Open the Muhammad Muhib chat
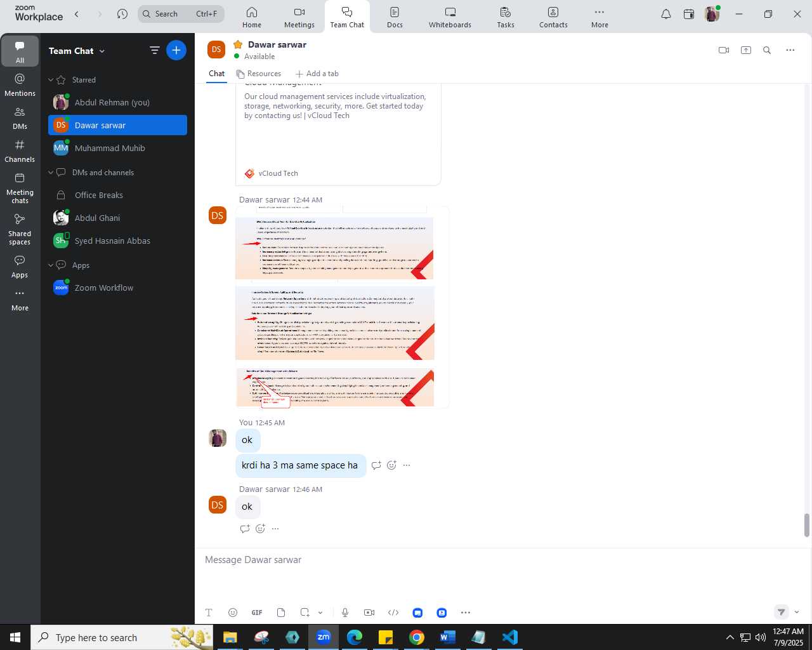 pyautogui.click(x=117, y=148)
